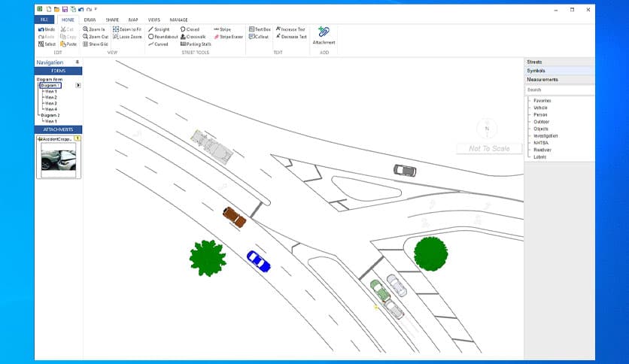This screenshot has height=364, width=629.
Task: Expand the Person symbol category
Action: coord(540,114)
